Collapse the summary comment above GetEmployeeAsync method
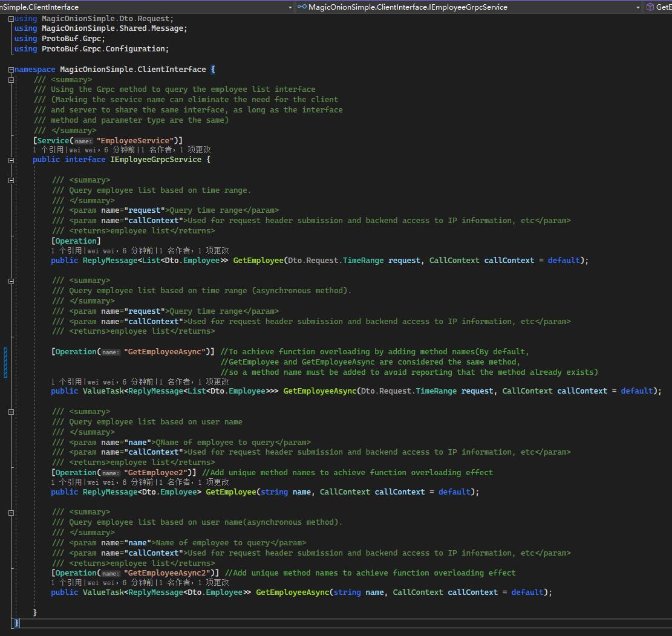The height and width of the screenshot is (636, 672). click(x=10, y=280)
